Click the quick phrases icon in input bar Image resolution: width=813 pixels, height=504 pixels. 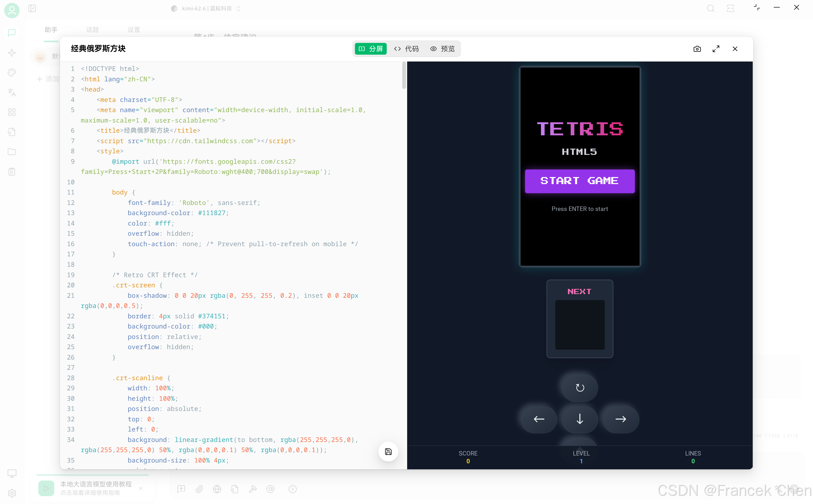292,489
